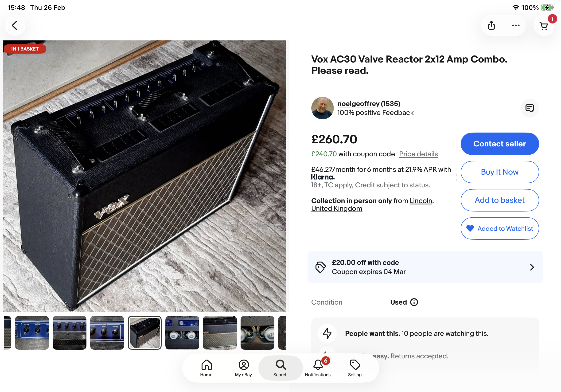Click the Contact seller button
The image size is (561, 392).
coord(500,144)
